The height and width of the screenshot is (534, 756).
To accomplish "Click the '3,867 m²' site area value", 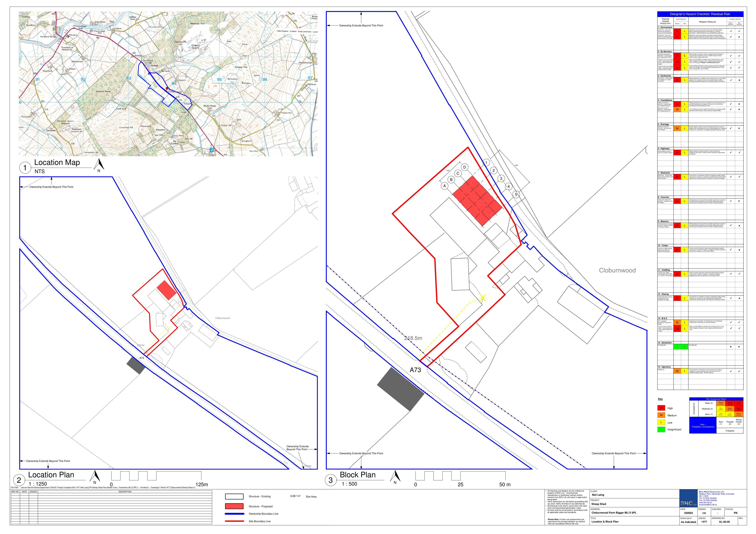I will pyautogui.click(x=295, y=496).
